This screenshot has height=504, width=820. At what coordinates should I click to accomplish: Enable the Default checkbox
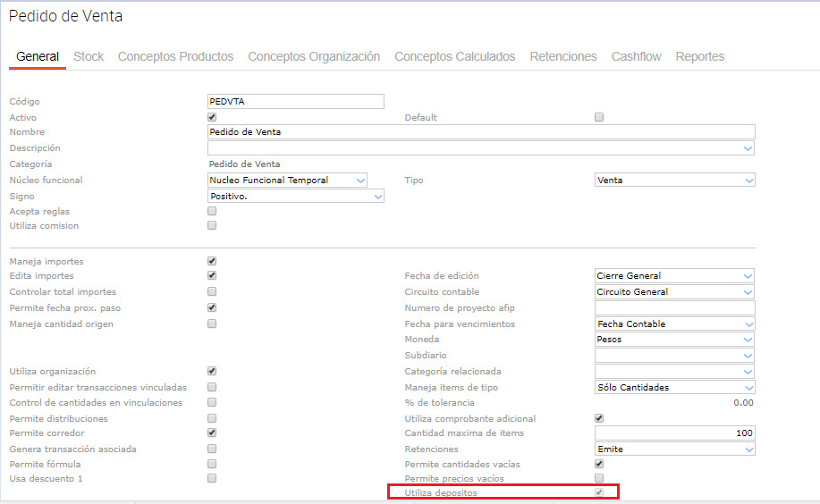click(599, 117)
